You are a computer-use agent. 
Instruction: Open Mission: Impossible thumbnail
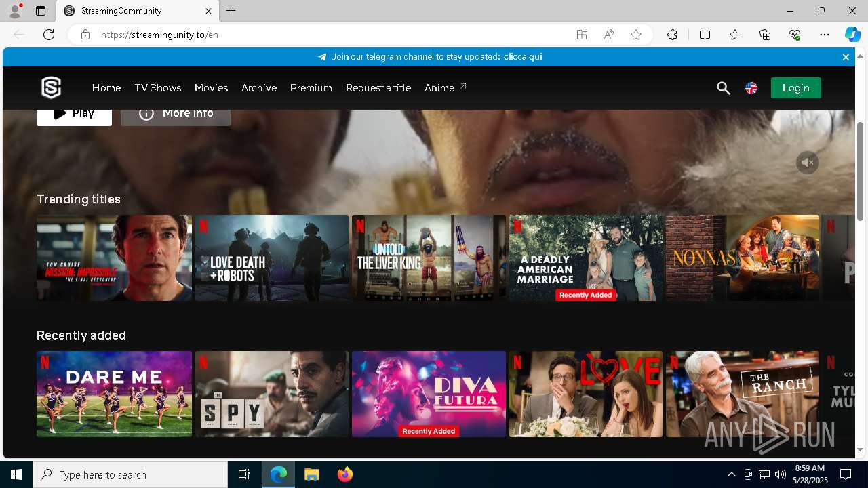point(114,258)
